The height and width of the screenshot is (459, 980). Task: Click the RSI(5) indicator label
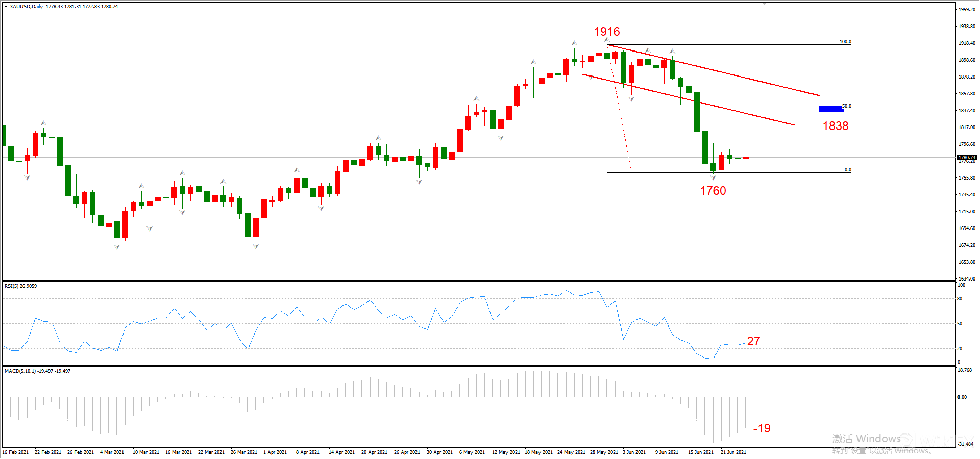tap(20, 286)
